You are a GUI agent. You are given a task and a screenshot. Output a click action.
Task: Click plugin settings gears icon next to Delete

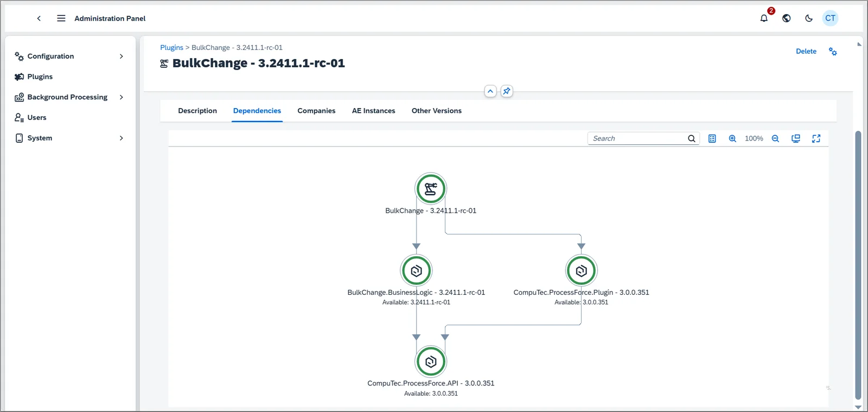(x=833, y=52)
